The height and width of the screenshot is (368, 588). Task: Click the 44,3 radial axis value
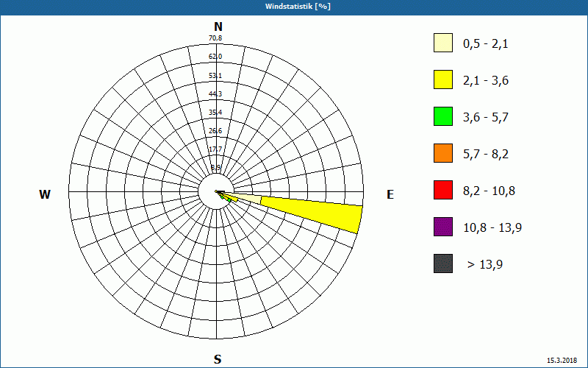coord(215,94)
